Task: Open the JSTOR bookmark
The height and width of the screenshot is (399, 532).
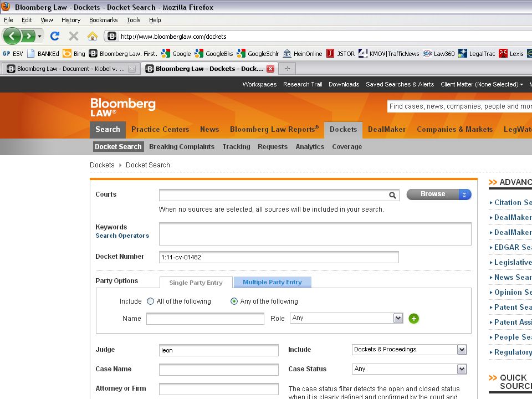Action: (340, 54)
